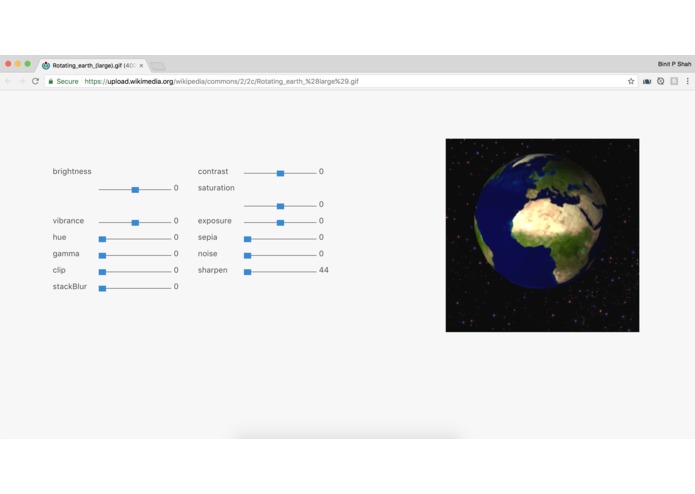Click the vibrance label
Viewport: 695px width, 494px height.
tap(68, 221)
